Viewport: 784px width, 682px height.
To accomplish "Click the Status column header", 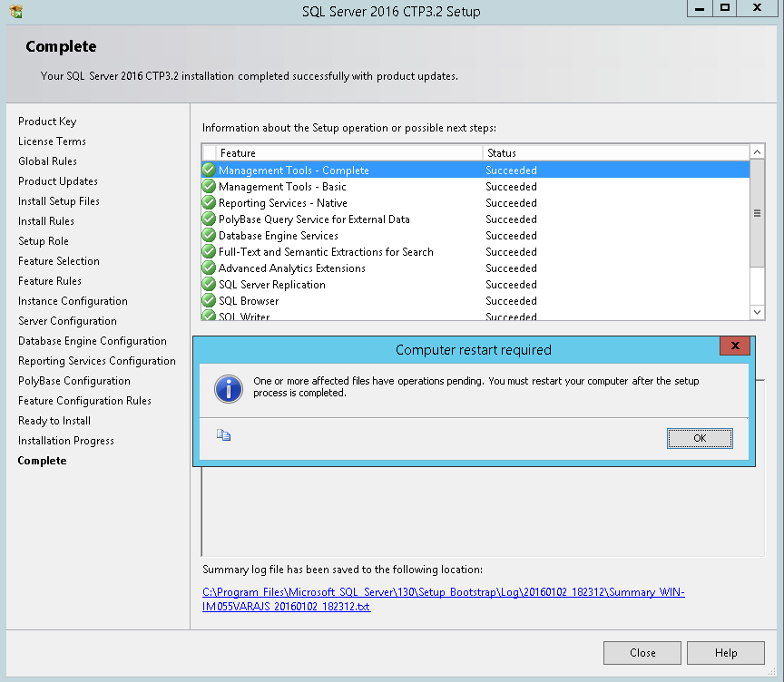I will pos(616,153).
